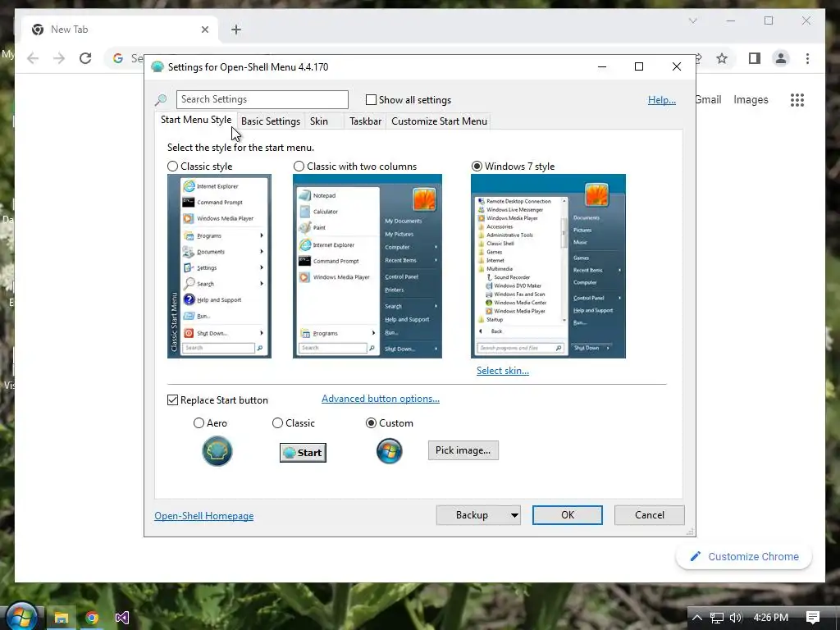This screenshot has width=840, height=630.
Task: Click Chrome's forward navigation arrow
Action: 59,58
